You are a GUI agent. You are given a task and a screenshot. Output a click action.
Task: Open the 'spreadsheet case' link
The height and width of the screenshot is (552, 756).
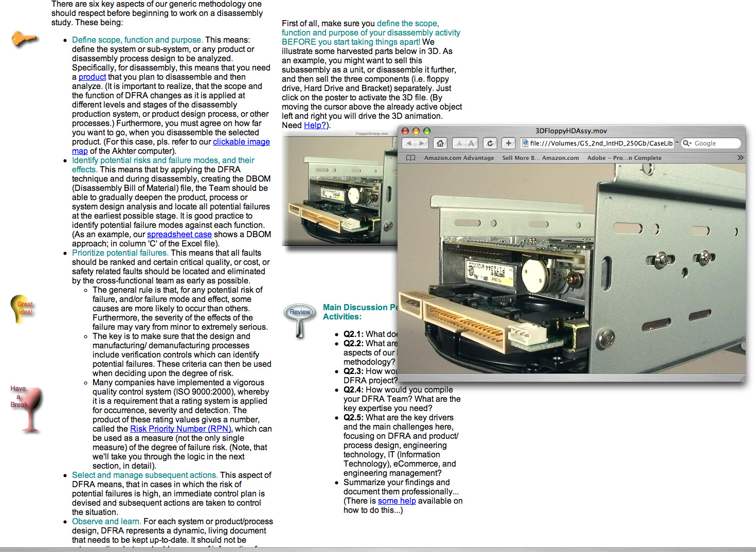coord(179,234)
